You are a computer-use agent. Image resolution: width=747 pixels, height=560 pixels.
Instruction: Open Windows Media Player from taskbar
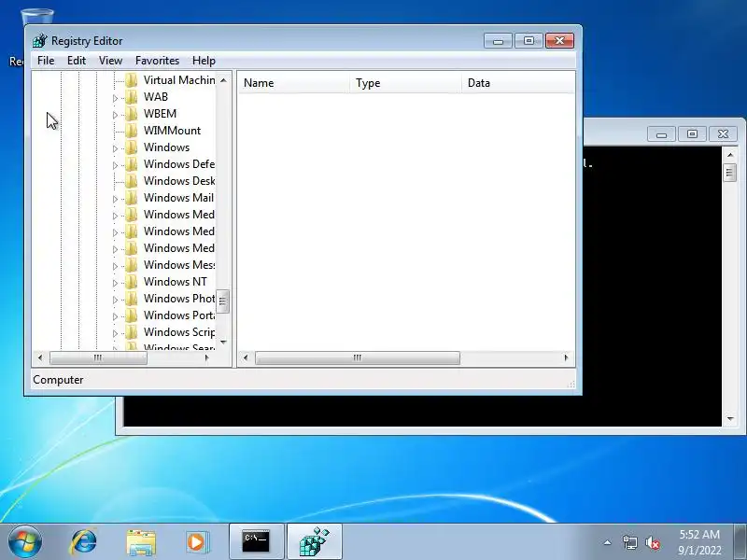tap(197, 542)
